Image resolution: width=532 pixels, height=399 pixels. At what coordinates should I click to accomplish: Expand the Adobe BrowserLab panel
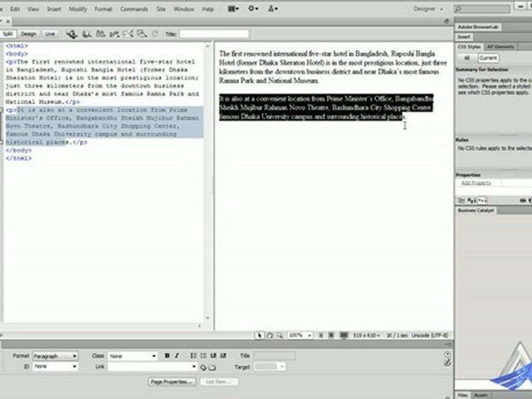[x=477, y=27]
